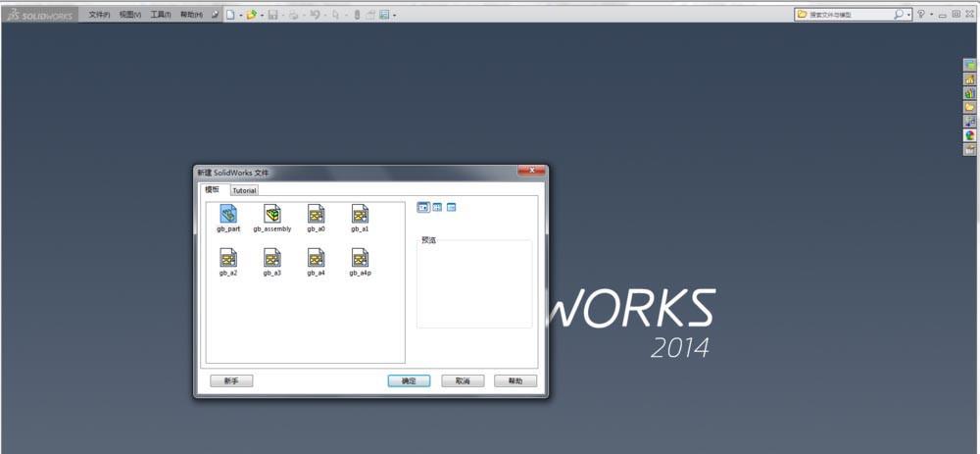Viewport: 980px width, 454px height.
Task: Click the Rebuild traffic light icon
Action: (x=357, y=15)
